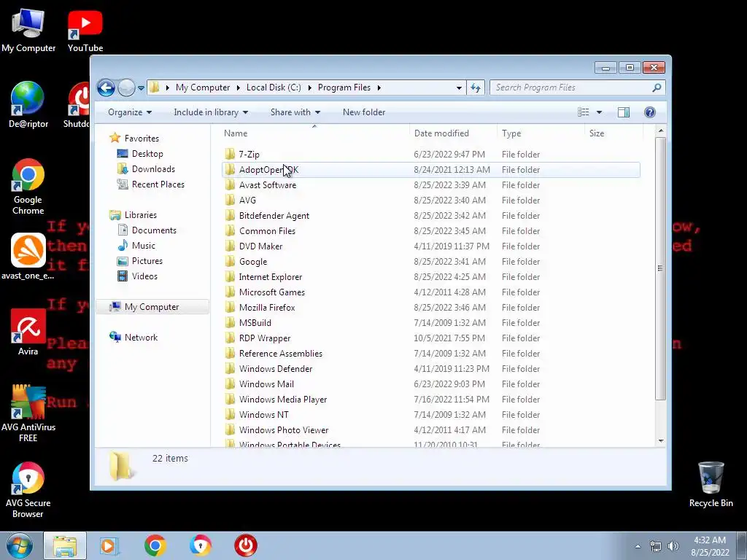Select Libraries in the navigation pane
This screenshot has height=560, width=747.
point(141,215)
